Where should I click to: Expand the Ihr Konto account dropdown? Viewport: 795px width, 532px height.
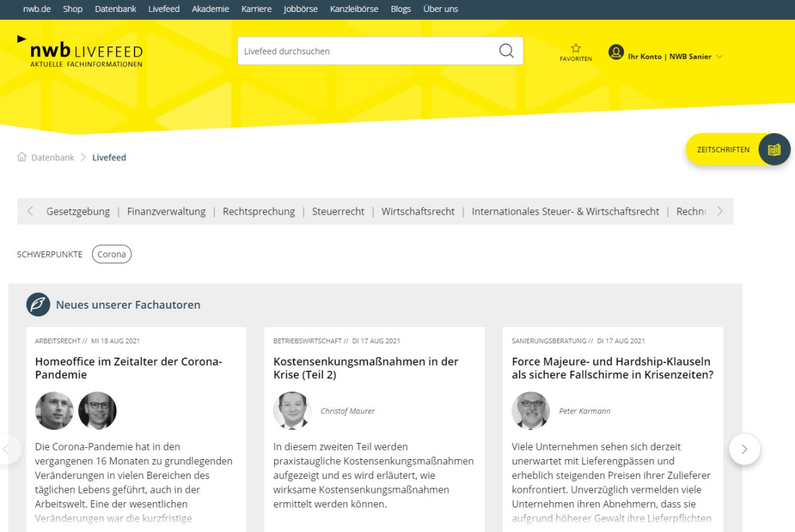pos(719,57)
